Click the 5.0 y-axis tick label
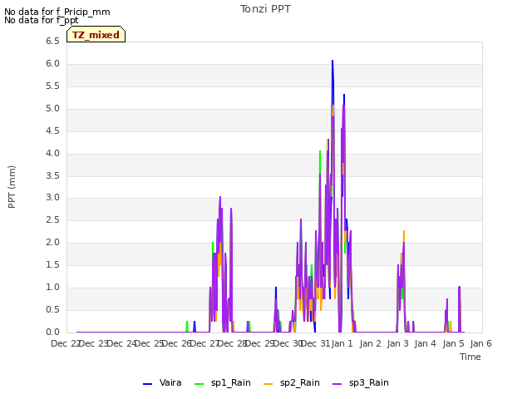 click(x=52, y=109)
